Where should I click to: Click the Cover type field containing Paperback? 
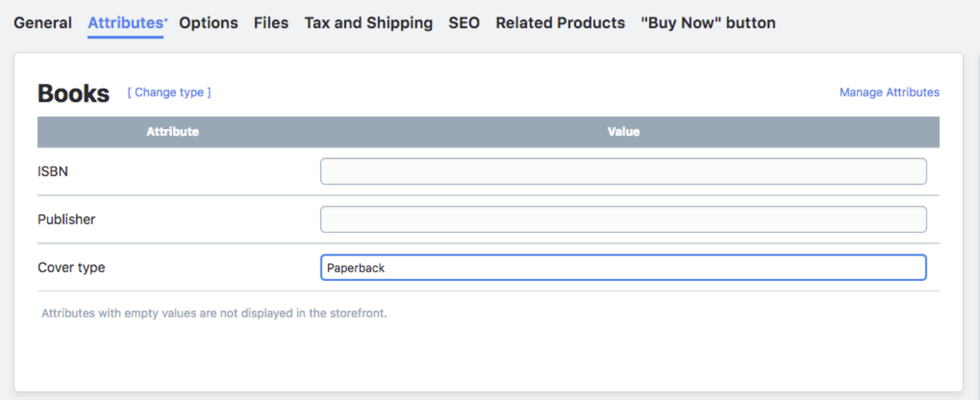point(623,268)
